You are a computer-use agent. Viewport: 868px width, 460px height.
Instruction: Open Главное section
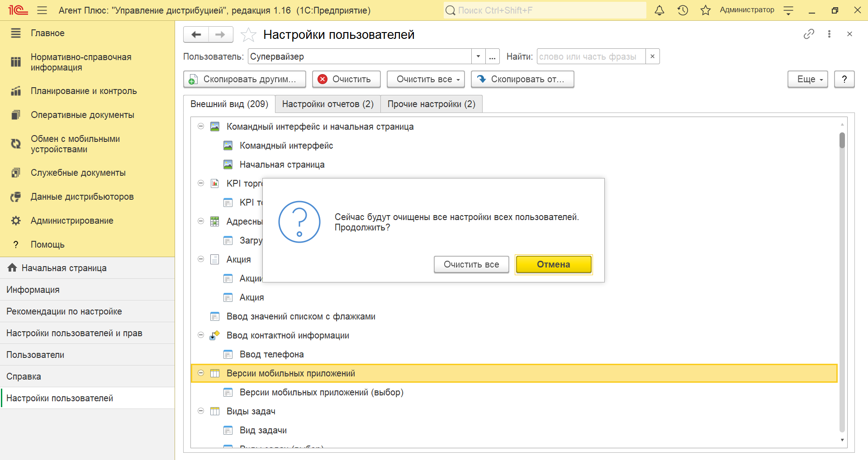(x=87, y=33)
